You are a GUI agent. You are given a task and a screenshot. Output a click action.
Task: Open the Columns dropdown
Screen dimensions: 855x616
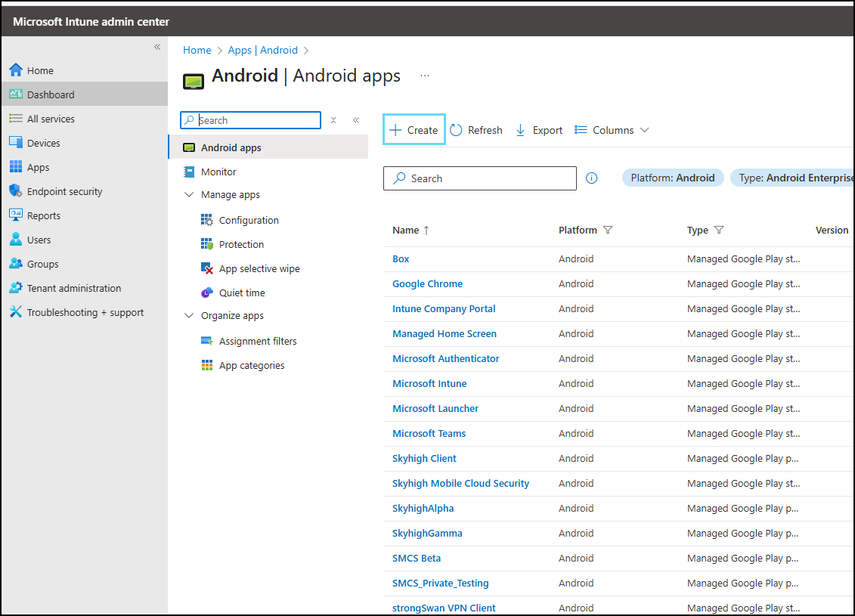tap(612, 130)
